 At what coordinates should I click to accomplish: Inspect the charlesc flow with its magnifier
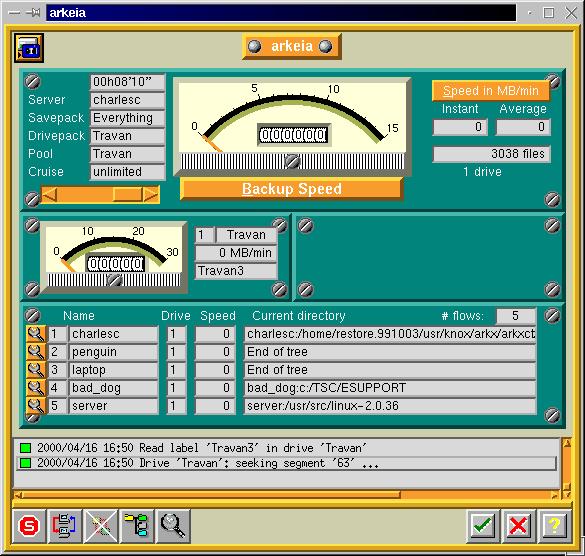click(35, 334)
